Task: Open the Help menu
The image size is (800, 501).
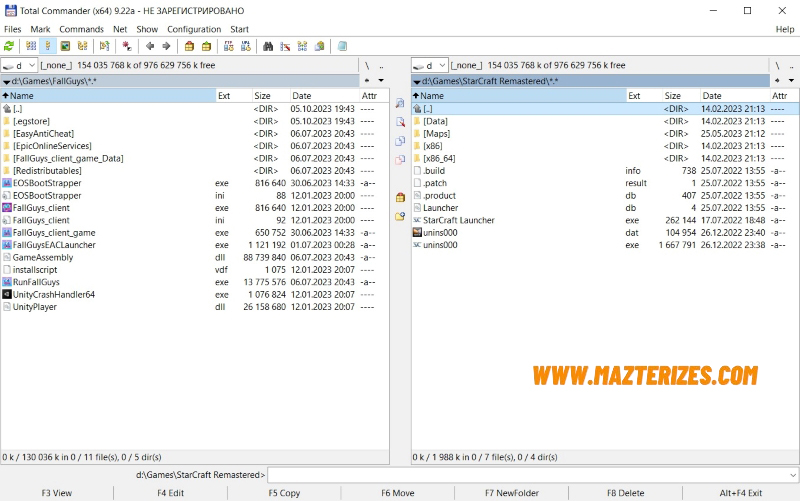Action: point(785,29)
